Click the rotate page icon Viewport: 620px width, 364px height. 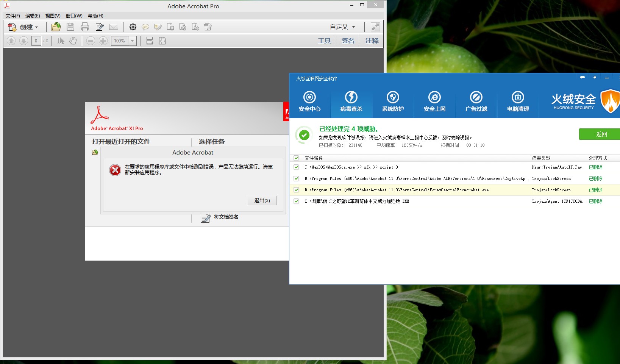coord(183,27)
